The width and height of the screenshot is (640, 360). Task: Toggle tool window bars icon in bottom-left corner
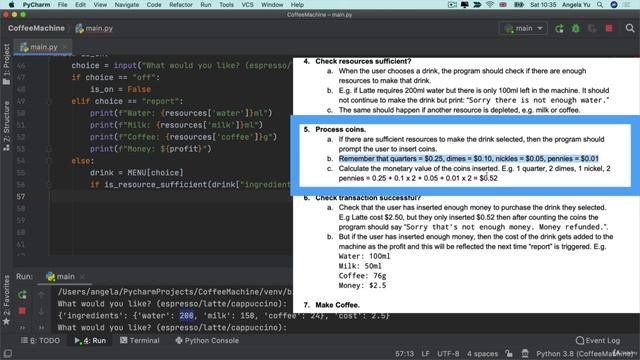(7, 353)
